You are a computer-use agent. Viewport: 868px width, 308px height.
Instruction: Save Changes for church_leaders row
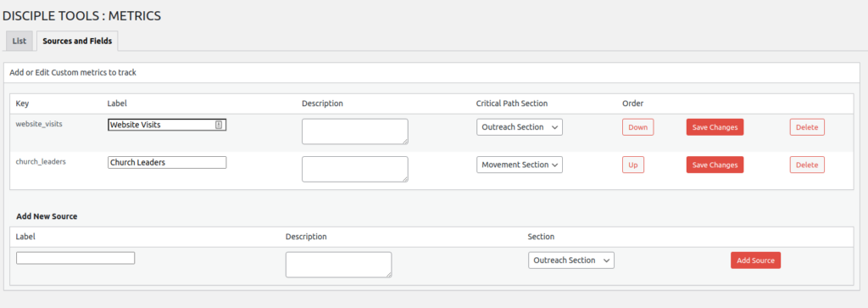click(715, 165)
